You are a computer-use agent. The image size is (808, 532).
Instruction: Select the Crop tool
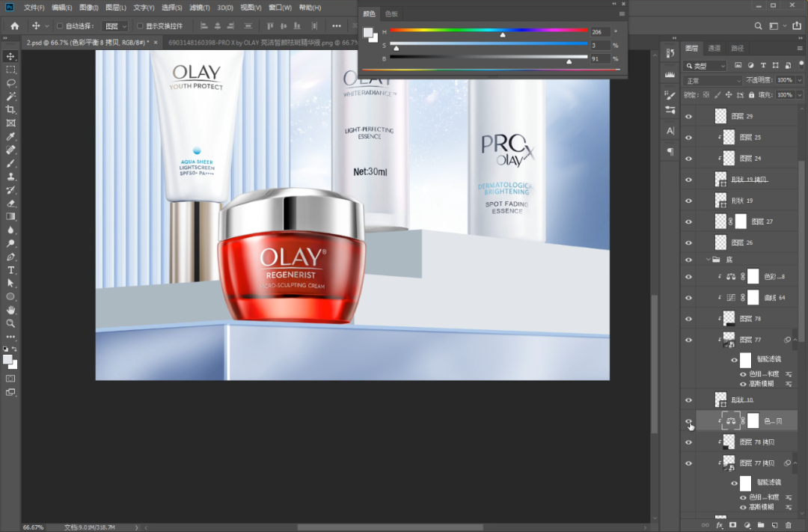click(10, 109)
